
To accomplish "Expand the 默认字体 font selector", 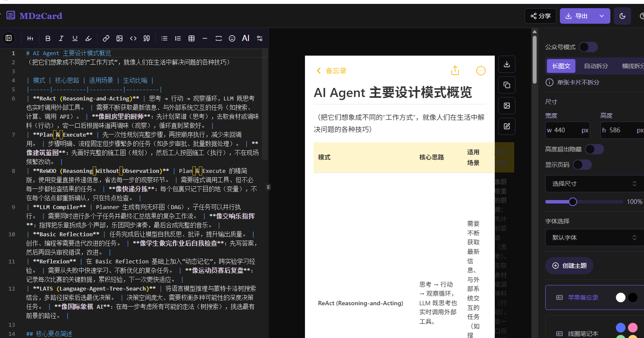I will [594, 238].
